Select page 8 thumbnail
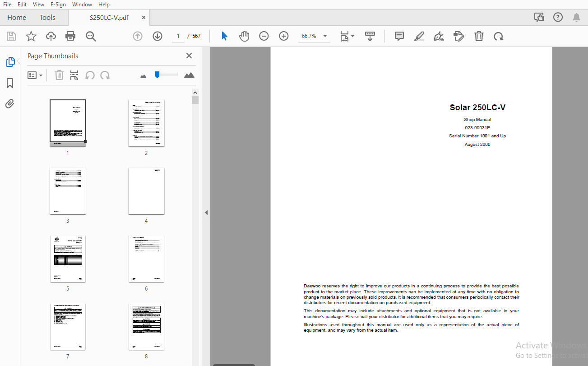 pyautogui.click(x=146, y=326)
